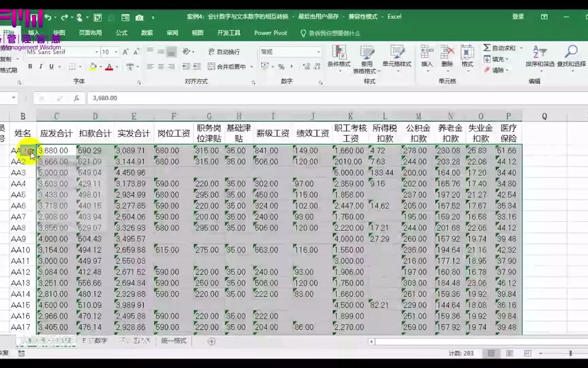Expand the number format 常规 dropdown
Image resolution: width=588 pixels, height=368 pixels.
pos(318,52)
